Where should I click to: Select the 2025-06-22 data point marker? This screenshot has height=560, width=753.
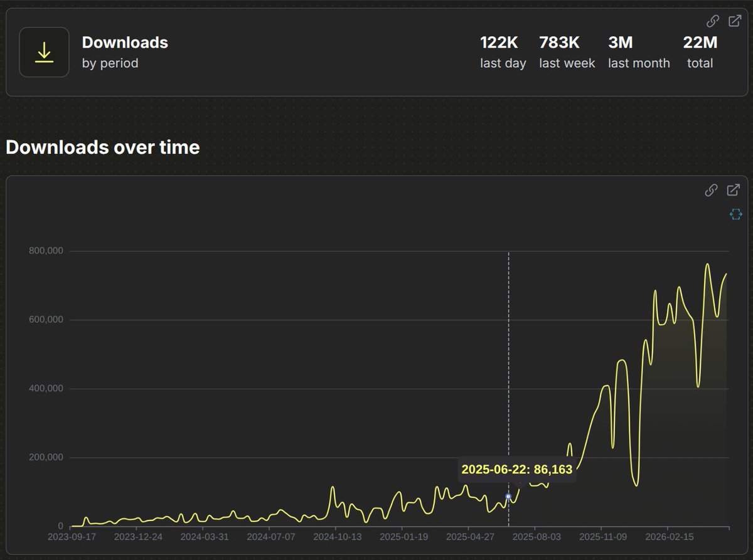pyautogui.click(x=508, y=497)
